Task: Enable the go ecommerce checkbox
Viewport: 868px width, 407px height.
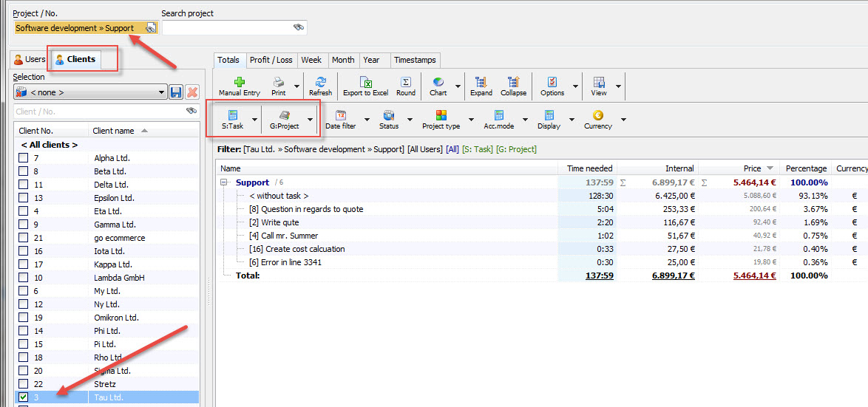Action: [24, 238]
